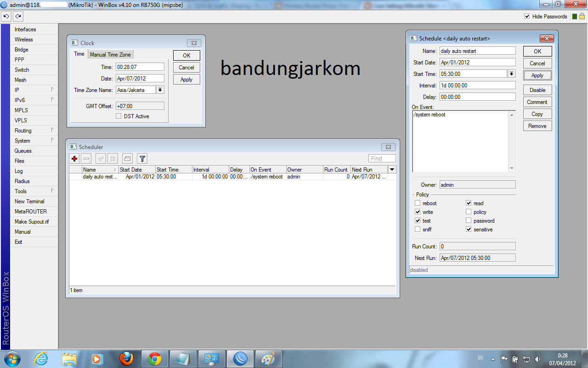Open the WinBox blue globe taskbar icon

click(x=240, y=359)
